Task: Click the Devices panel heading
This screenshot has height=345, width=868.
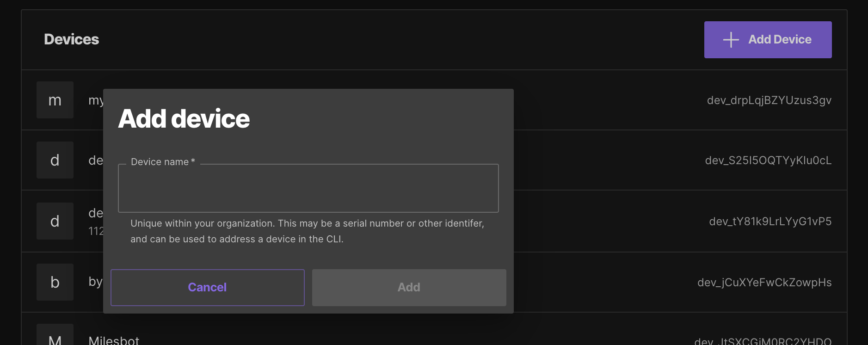Action: coord(71,39)
